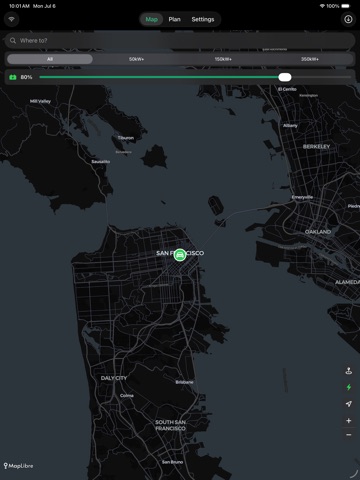The height and width of the screenshot is (480, 360).
Task: Zoom in with the plus button
Action: [x=349, y=421]
